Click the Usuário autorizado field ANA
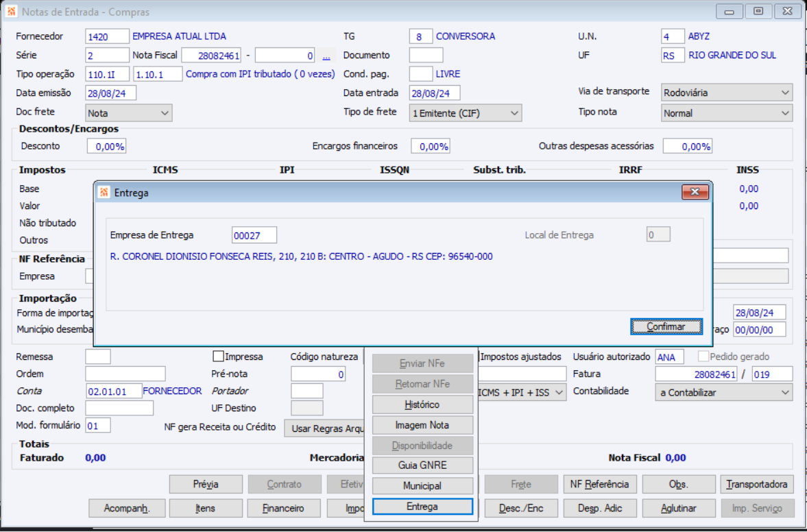The width and height of the screenshot is (807, 532). click(670, 356)
